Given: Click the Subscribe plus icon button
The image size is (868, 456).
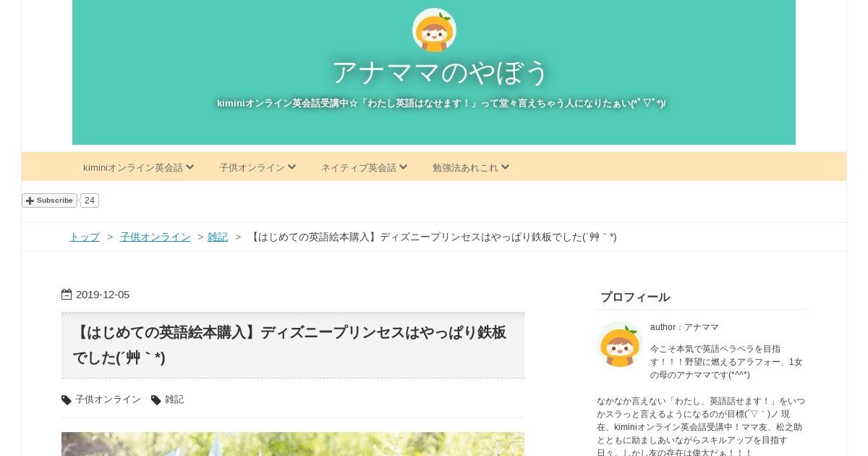Looking at the screenshot, I should click(49, 200).
